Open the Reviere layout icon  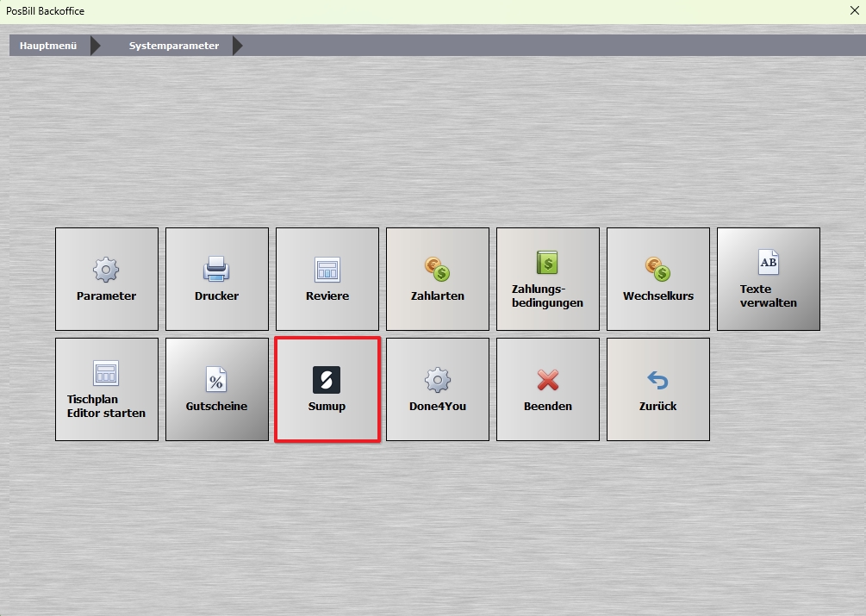[327, 271]
